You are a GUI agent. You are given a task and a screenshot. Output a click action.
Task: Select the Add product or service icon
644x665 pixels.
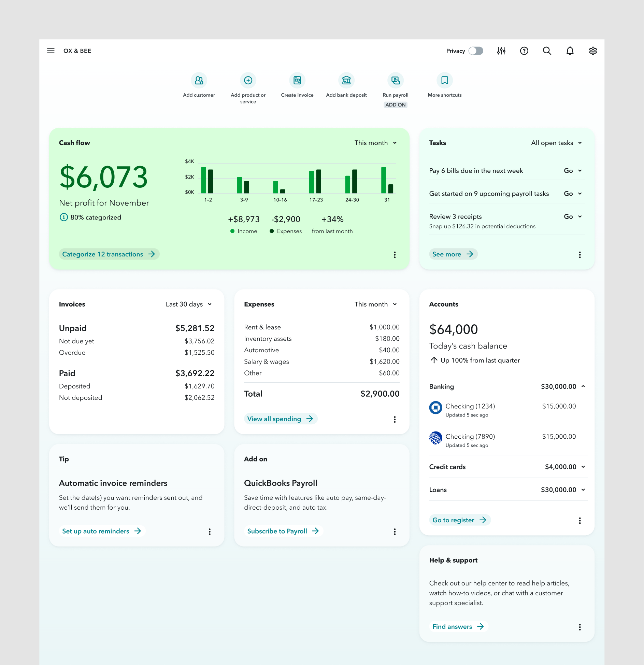coord(248,81)
